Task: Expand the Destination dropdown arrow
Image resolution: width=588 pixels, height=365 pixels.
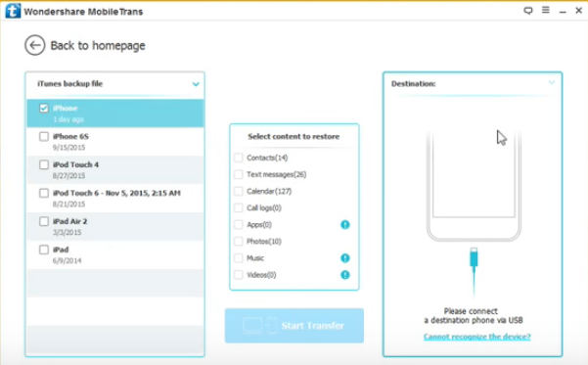Action: pyautogui.click(x=551, y=82)
